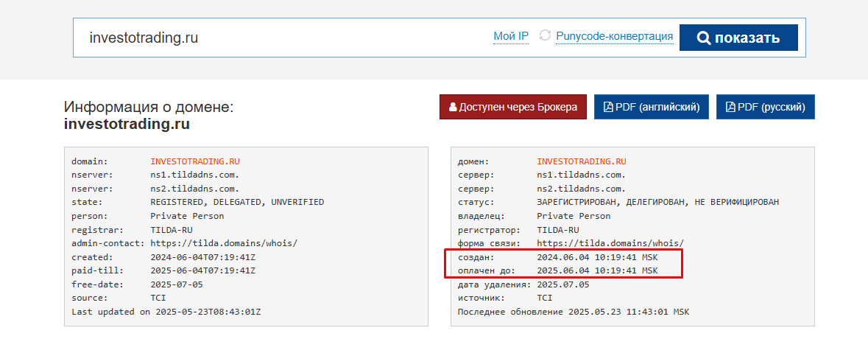868x339 pixels.
Task: Download PDF (английский) report
Action: pos(651,107)
